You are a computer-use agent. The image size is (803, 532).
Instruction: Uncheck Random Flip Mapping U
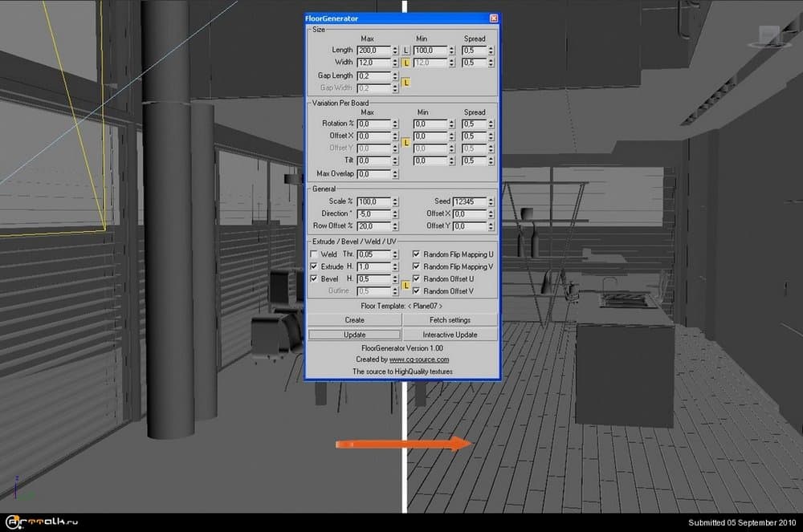point(416,254)
